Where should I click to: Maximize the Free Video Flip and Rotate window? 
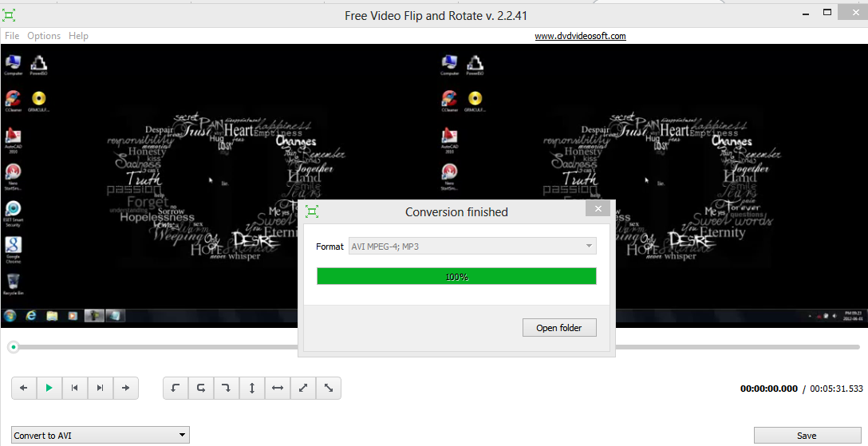pos(827,12)
